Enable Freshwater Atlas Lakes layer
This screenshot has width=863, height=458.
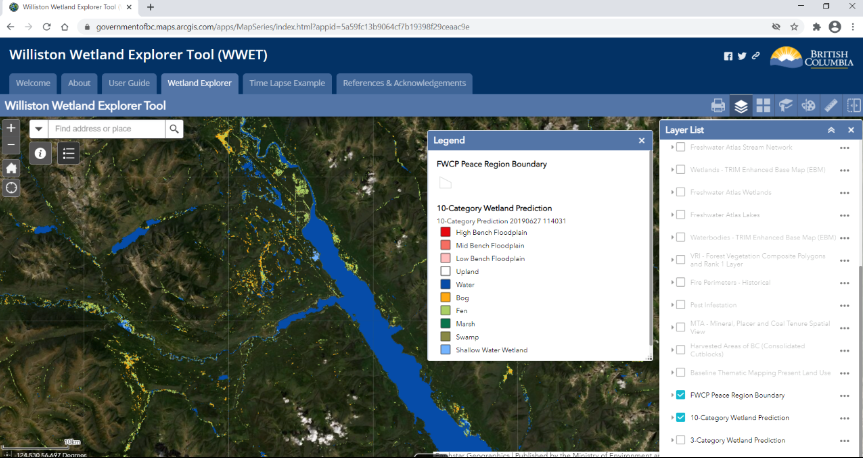[681, 215]
